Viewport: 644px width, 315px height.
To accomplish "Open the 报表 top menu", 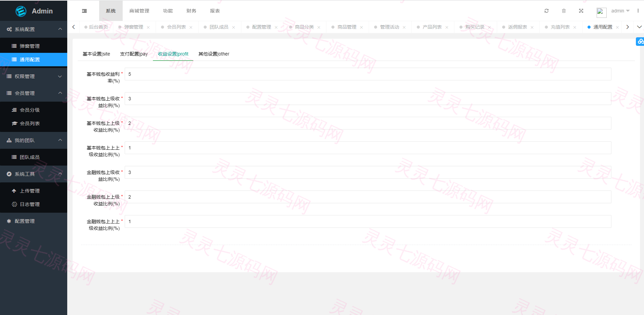I will [x=215, y=11].
